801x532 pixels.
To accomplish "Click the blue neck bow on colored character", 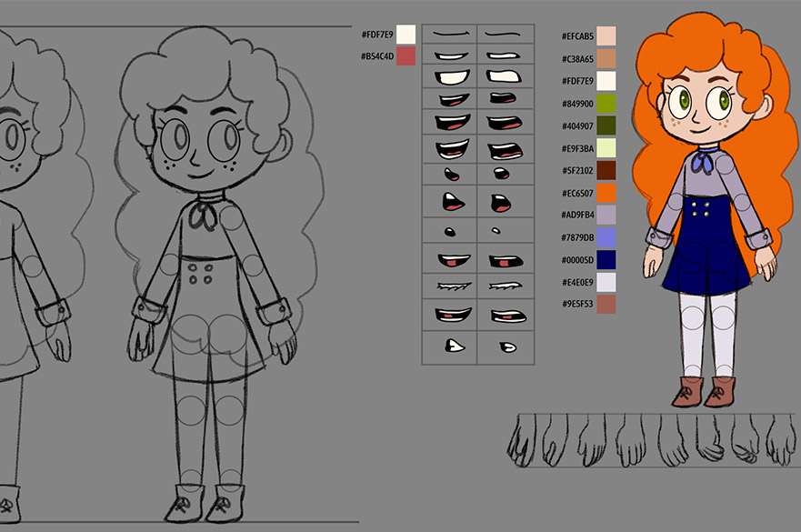I will [704, 161].
